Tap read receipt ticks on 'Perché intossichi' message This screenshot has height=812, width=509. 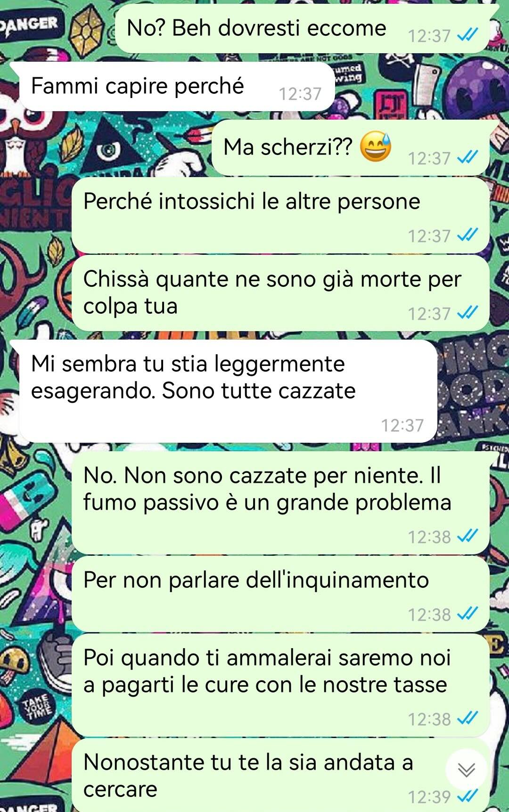tap(468, 235)
